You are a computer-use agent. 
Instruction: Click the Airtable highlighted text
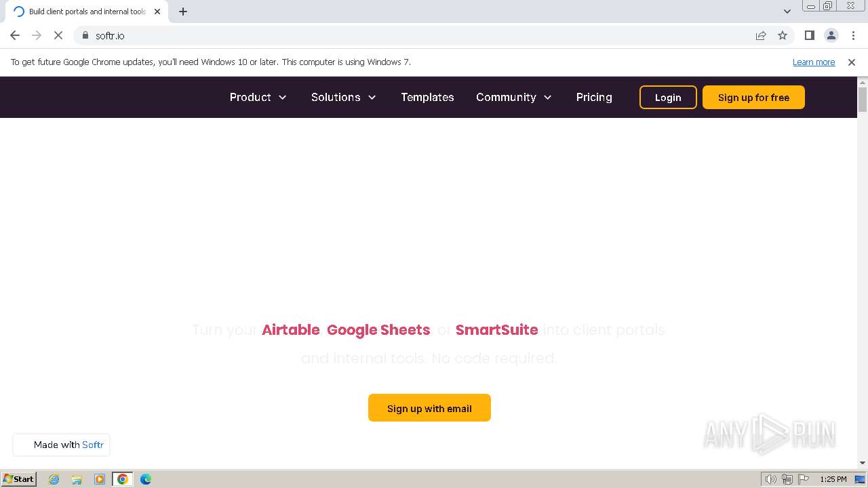point(290,330)
